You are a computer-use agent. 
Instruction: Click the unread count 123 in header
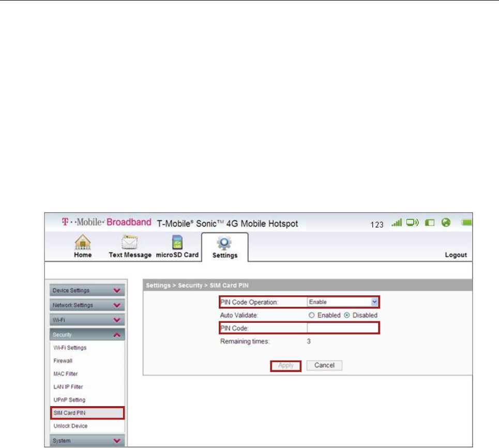pyautogui.click(x=377, y=225)
